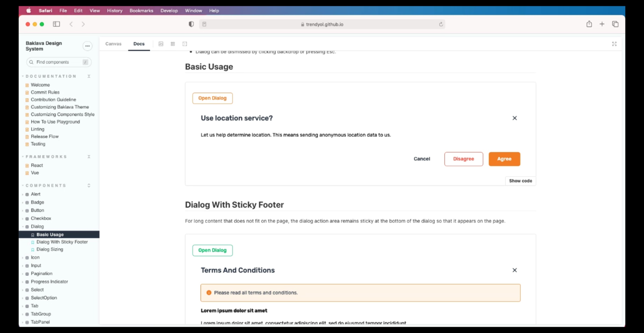Apply a grid to the preview
The image size is (644, 333).
click(x=172, y=44)
